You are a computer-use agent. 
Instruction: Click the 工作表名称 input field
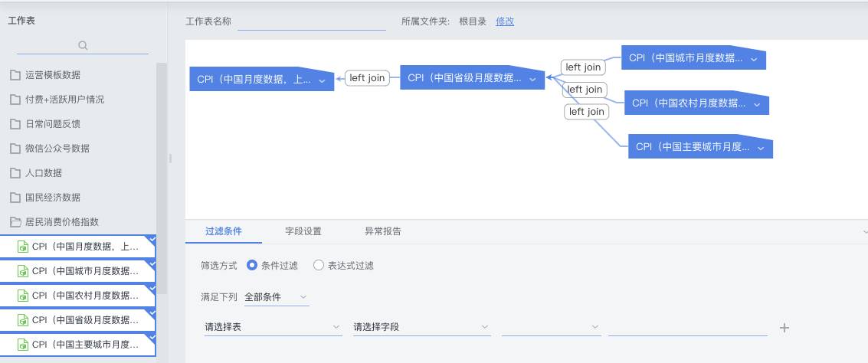pyautogui.click(x=312, y=21)
